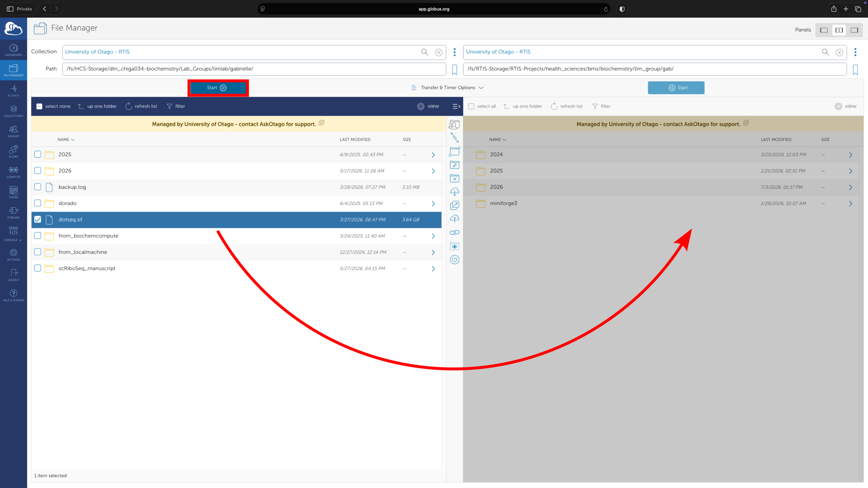Check the box for left panel folder 2026

pos(38,170)
